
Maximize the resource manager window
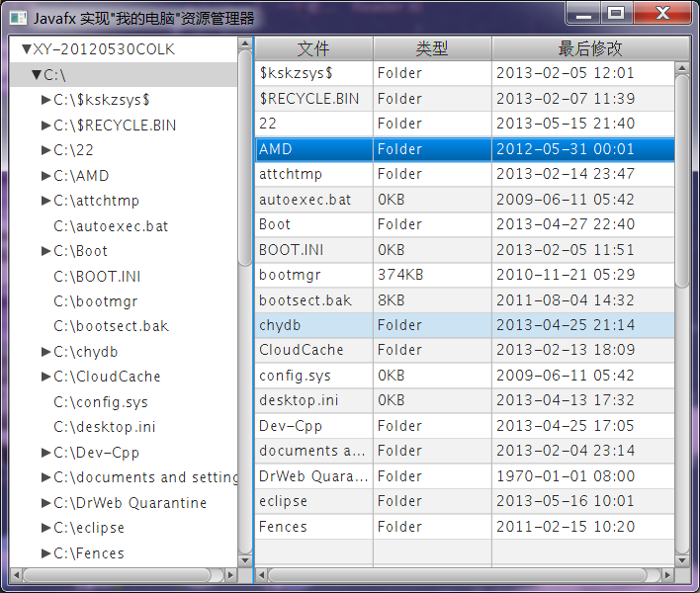[616, 13]
